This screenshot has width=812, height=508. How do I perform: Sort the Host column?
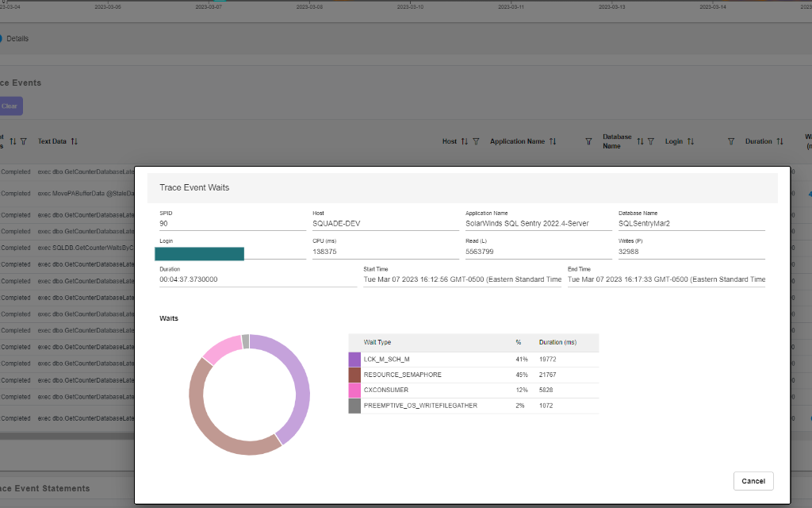coord(463,141)
